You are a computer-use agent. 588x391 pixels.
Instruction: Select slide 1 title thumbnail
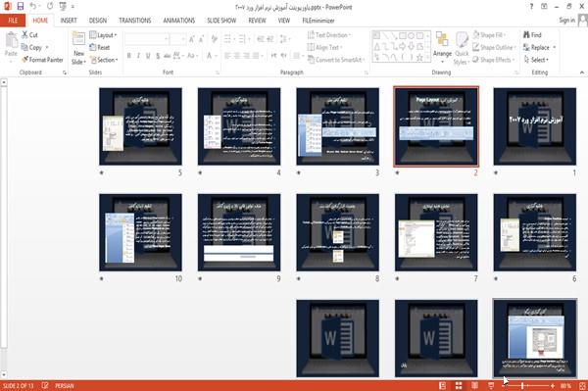pyautogui.click(x=535, y=126)
